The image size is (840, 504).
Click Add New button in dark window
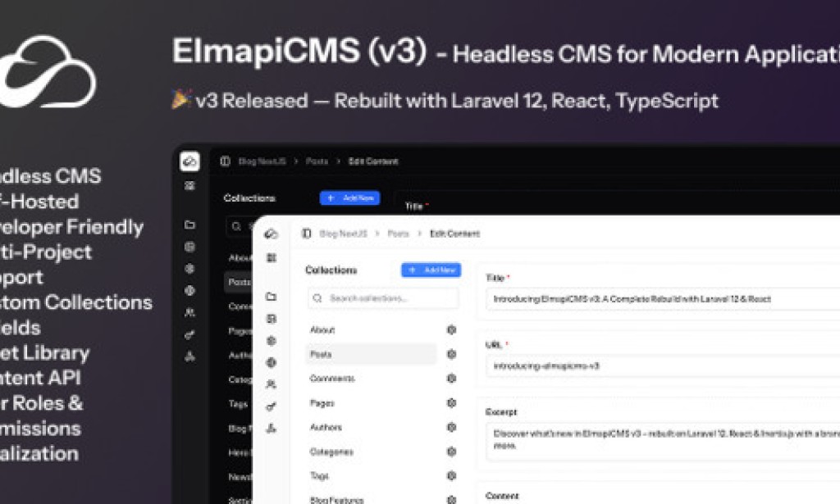tap(349, 198)
